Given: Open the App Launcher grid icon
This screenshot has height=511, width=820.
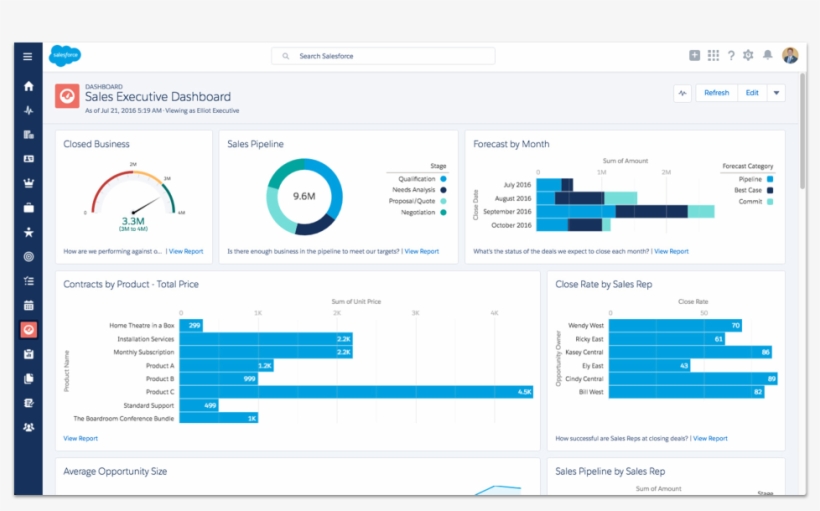Looking at the screenshot, I should [x=713, y=56].
